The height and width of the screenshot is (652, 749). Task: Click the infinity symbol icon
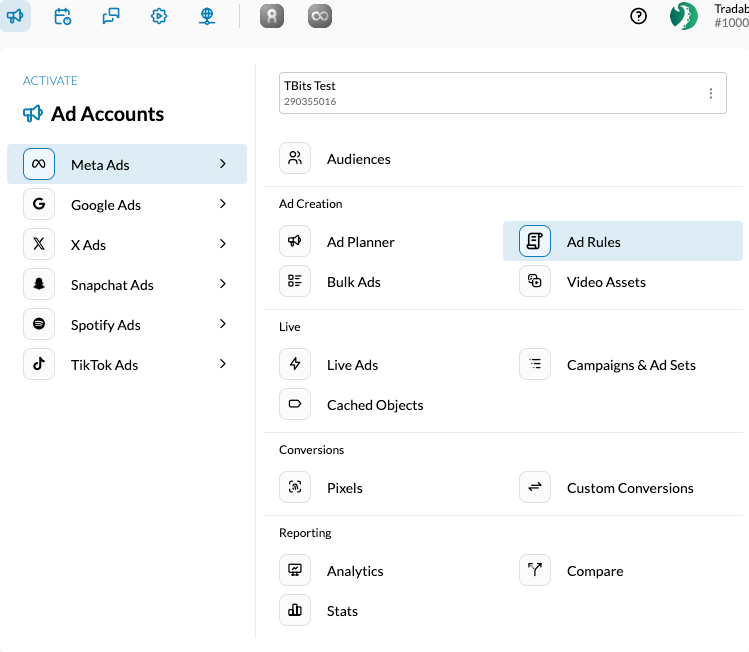319,16
